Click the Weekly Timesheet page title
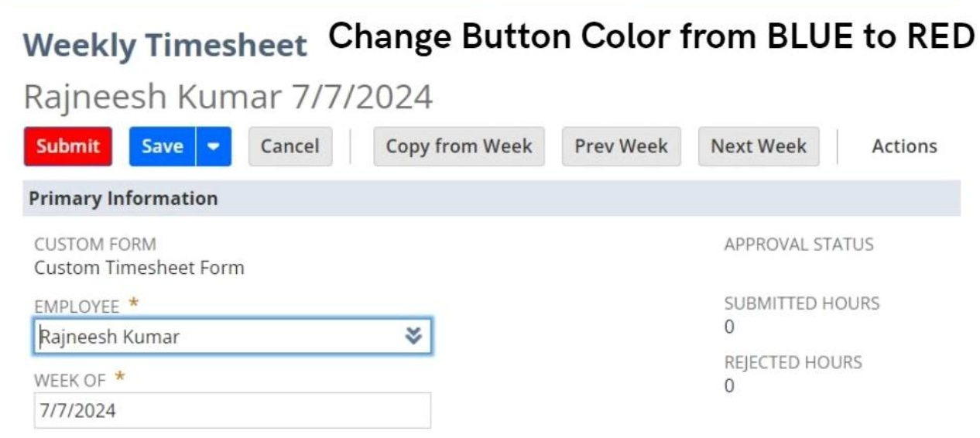The width and height of the screenshot is (980, 438). pos(166,46)
